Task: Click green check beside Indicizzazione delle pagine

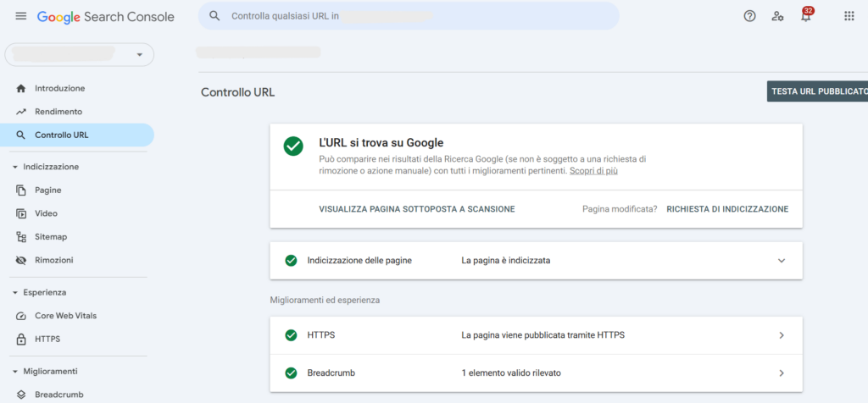Action: click(291, 261)
